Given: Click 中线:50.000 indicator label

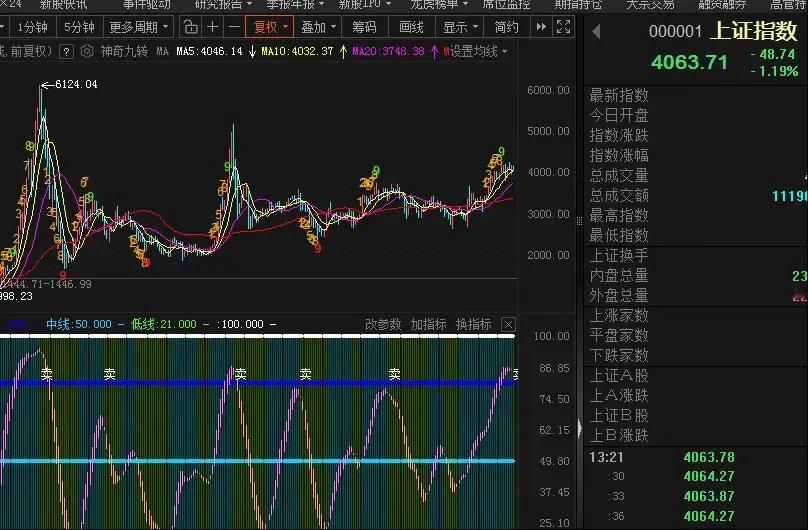Looking at the screenshot, I should point(79,324).
